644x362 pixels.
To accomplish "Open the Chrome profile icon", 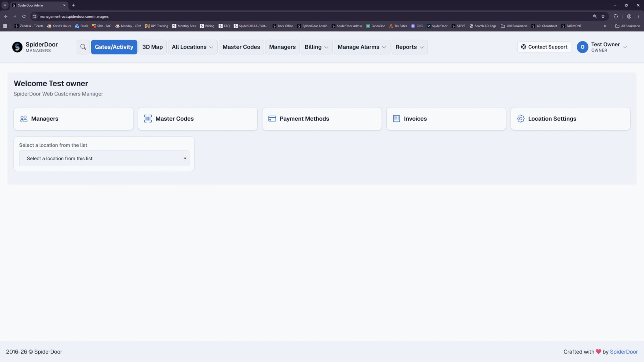I will pos(629,16).
